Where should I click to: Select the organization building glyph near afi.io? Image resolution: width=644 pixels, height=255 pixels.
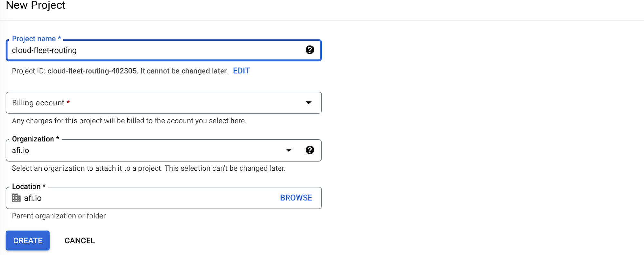point(16,198)
